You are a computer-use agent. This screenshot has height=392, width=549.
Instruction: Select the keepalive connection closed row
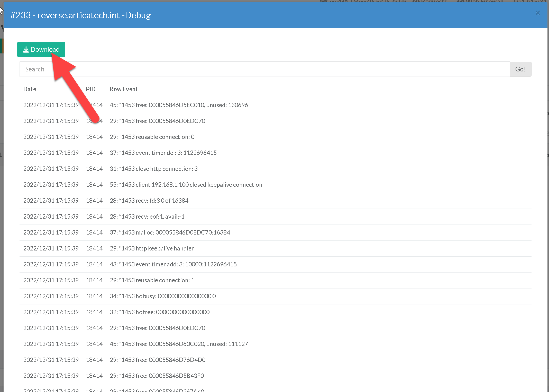click(186, 185)
